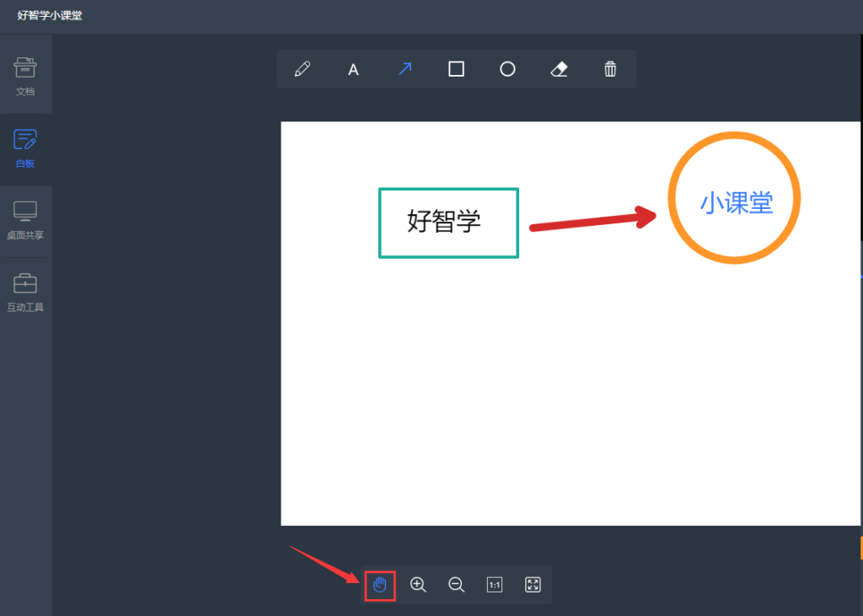Activate the hand pan tool
This screenshot has width=863, height=616.
380,585
